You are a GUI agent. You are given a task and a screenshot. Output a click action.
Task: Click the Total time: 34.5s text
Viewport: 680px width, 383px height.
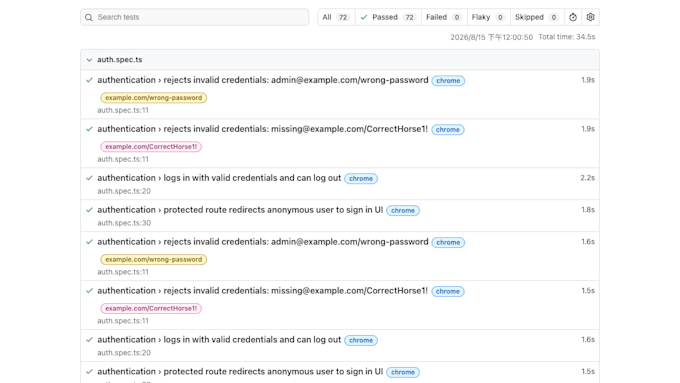(x=567, y=37)
